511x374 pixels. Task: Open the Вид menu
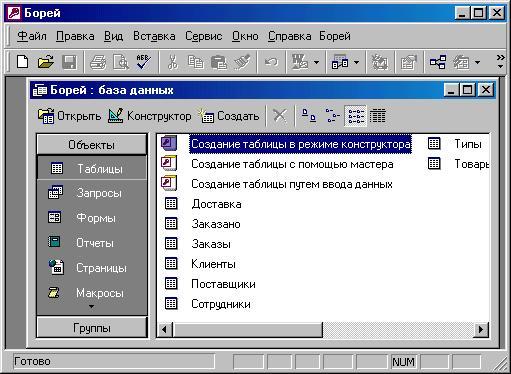113,36
